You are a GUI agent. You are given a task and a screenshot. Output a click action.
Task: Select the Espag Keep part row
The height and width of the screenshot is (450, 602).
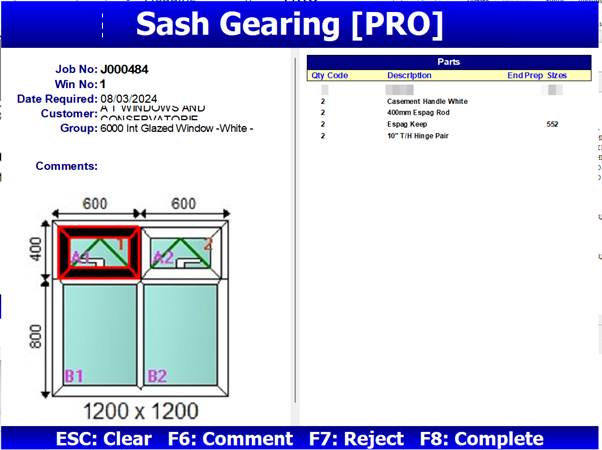449,124
